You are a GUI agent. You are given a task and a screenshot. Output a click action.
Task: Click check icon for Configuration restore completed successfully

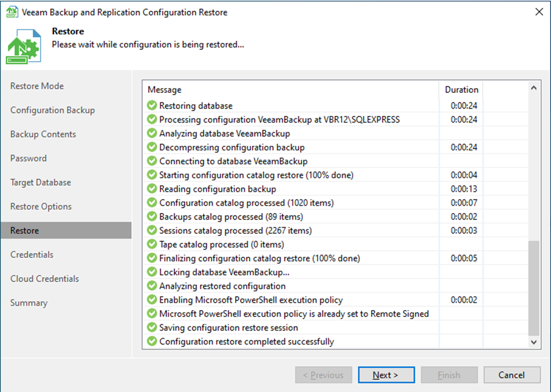[x=152, y=341]
